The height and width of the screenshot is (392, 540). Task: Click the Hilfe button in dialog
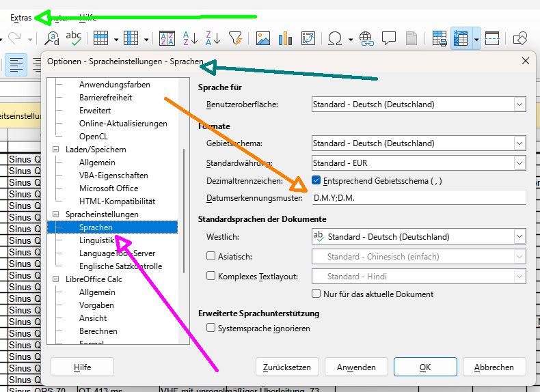[82, 367]
